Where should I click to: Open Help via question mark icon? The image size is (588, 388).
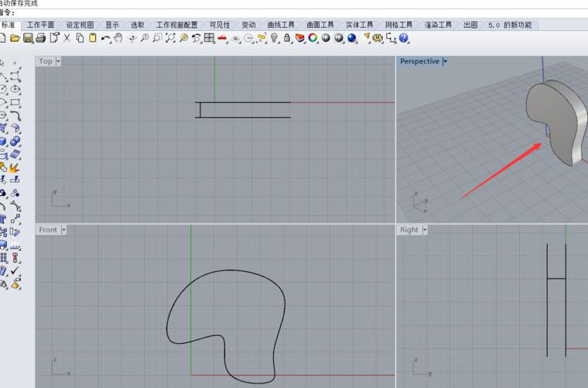click(x=404, y=38)
